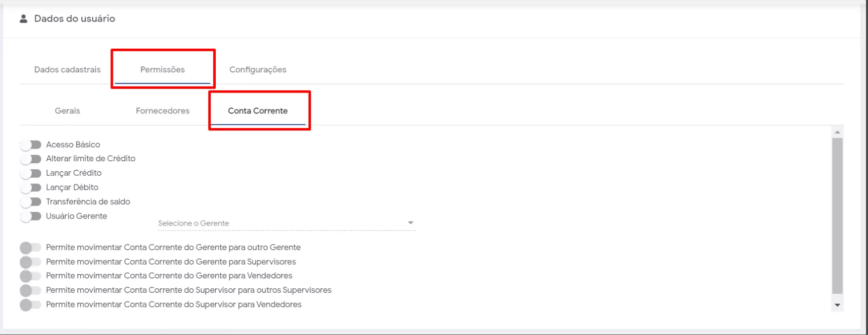Screen dimensions: 868x335
Task: Toggle Supervisor para Vendedores permission
Action: pos(31,305)
